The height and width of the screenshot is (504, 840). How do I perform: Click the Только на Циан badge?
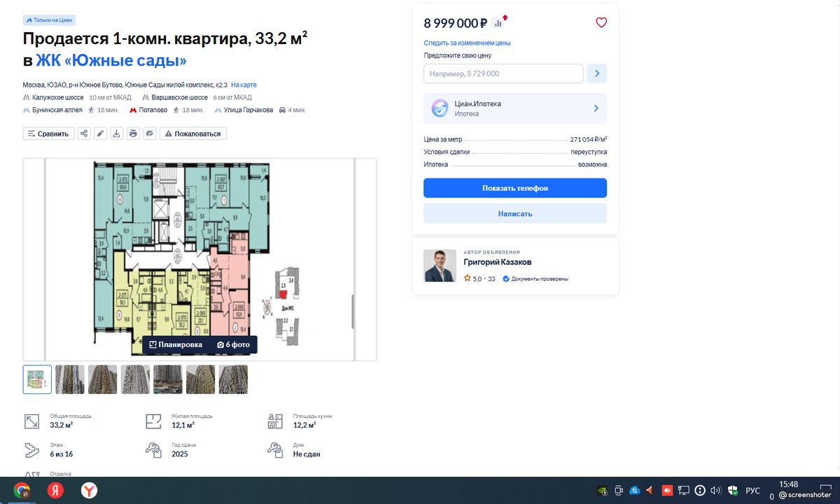49,20
